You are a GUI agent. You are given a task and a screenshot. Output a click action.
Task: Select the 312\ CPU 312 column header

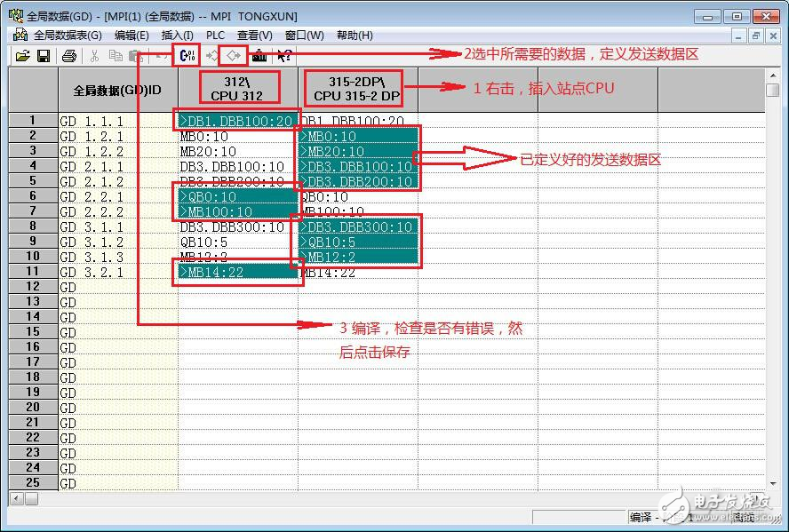coord(237,89)
